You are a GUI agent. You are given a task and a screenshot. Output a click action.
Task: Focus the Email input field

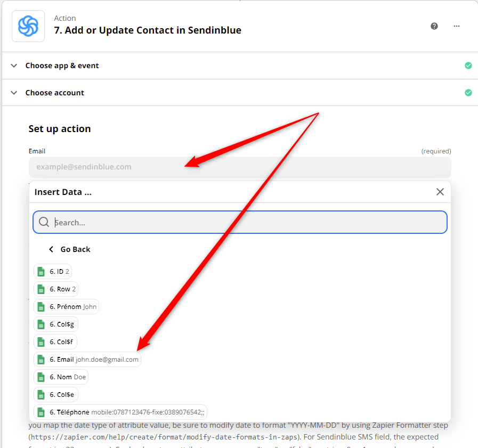point(240,167)
